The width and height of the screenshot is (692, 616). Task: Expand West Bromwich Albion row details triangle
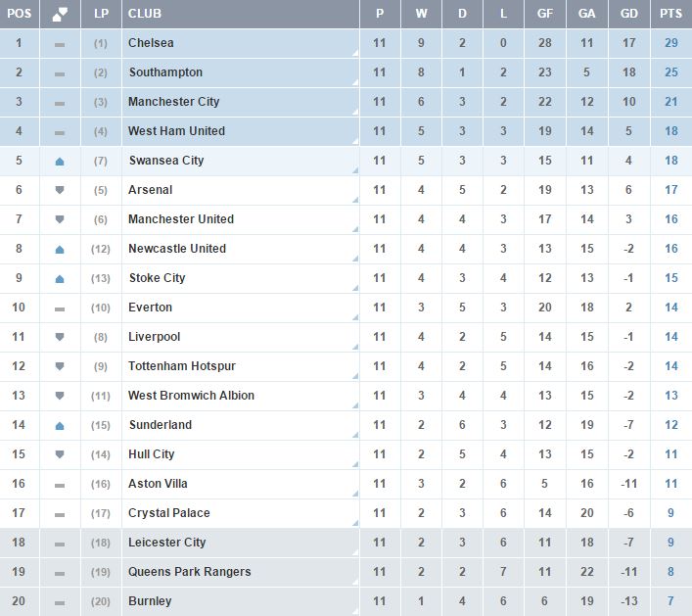354,406
